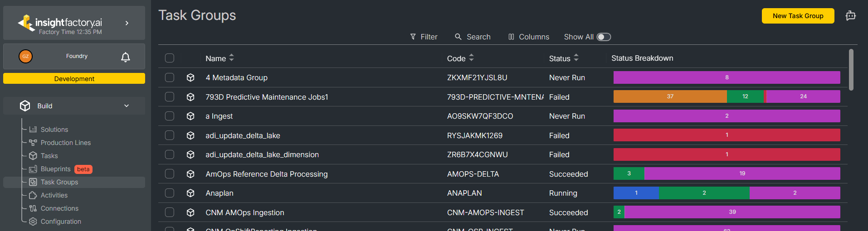Open 4 Metadata Group task group

[236, 77]
